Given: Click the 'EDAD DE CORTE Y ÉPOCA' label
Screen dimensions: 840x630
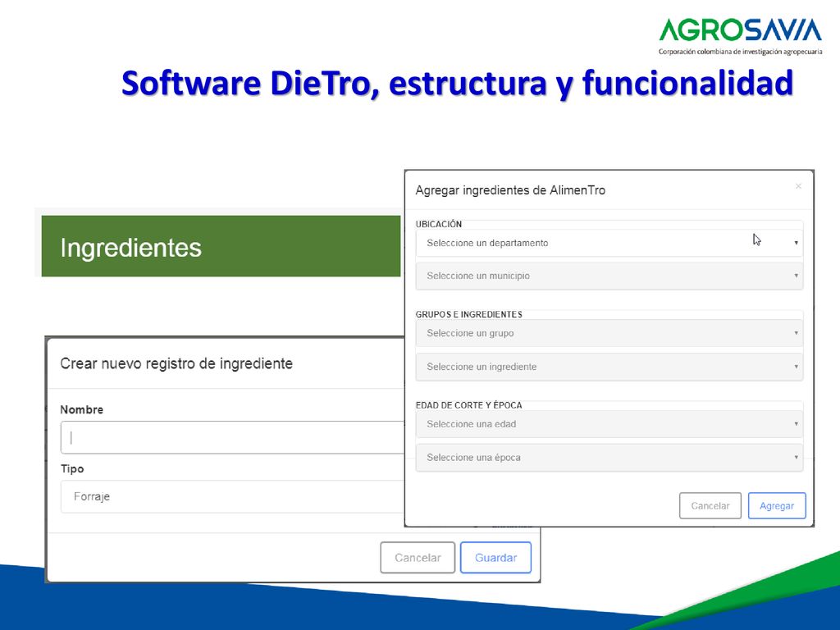Looking at the screenshot, I should click(x=468, y=405).
